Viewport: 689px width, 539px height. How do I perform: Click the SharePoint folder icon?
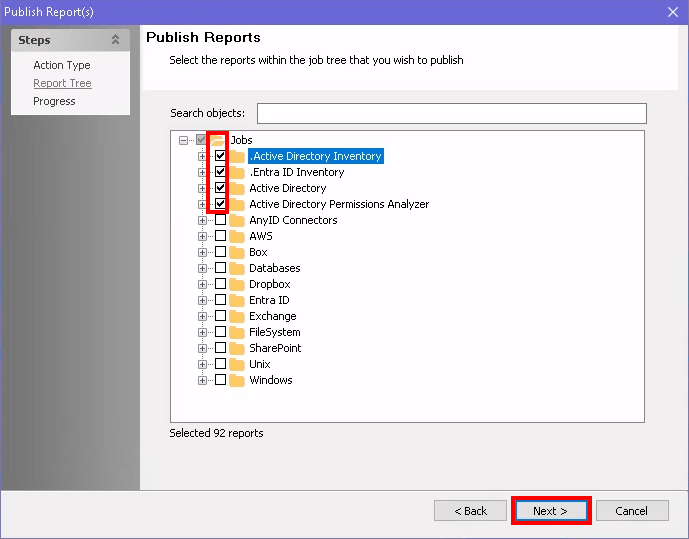pos(237,348)
